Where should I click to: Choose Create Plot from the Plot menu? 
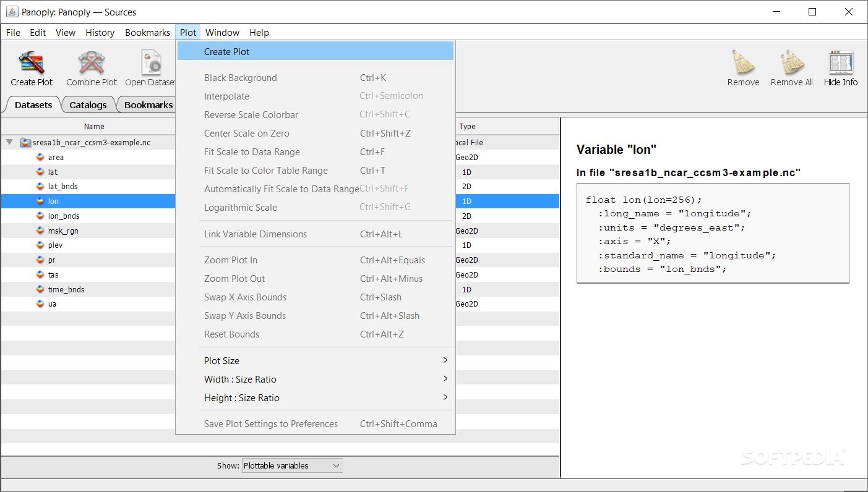click(316, 52)
